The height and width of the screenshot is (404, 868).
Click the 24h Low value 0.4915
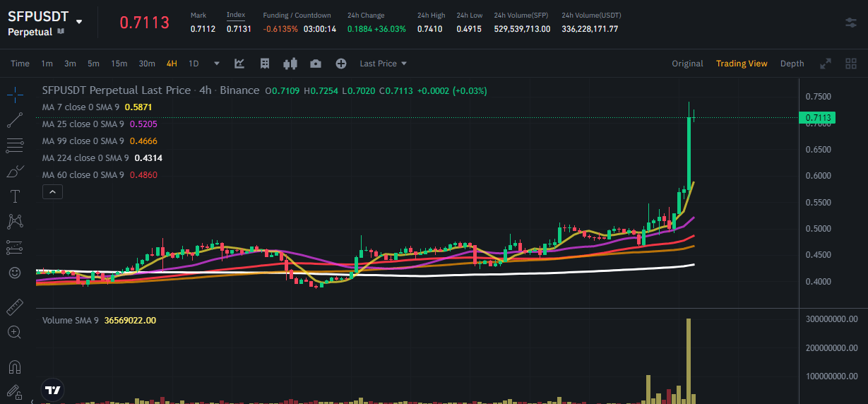coord(470,29)
